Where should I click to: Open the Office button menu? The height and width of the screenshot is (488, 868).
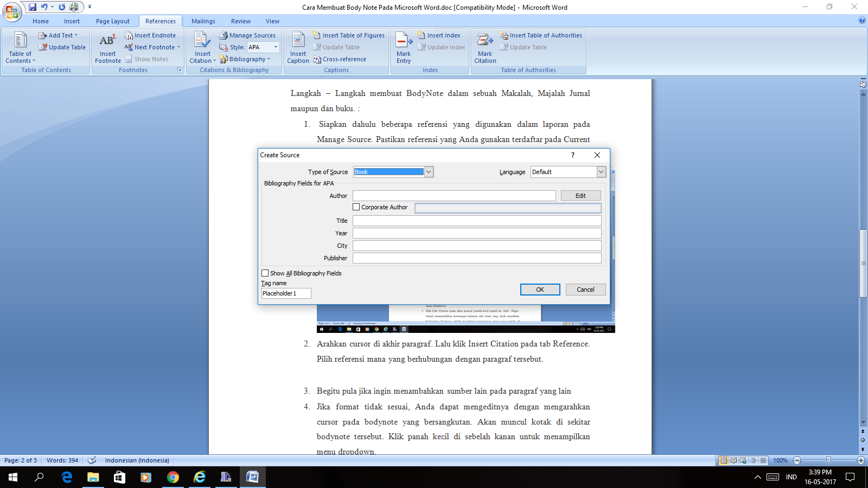click(x=11, y=11)
